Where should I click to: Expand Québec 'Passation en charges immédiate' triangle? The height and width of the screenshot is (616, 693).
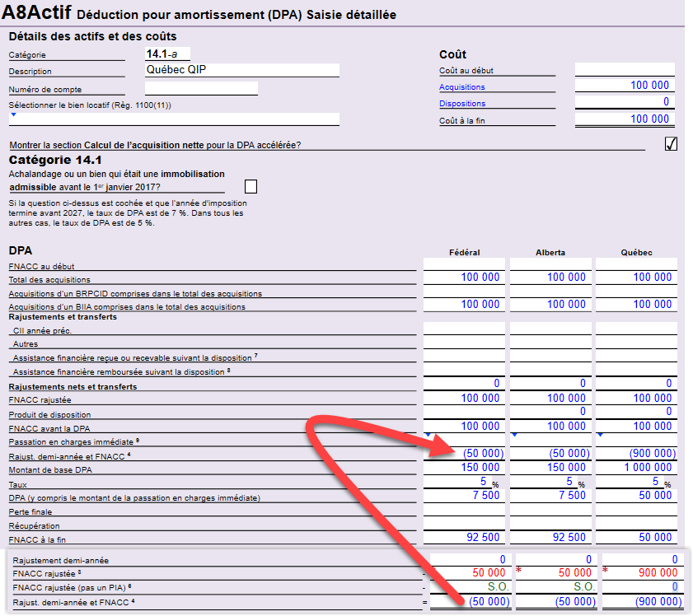point(600,435)
